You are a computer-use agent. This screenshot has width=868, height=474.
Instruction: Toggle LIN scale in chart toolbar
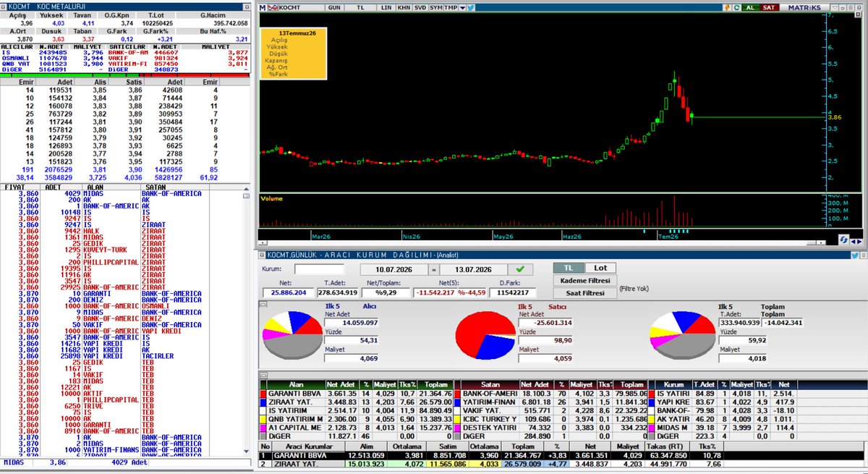click(387, 7)
